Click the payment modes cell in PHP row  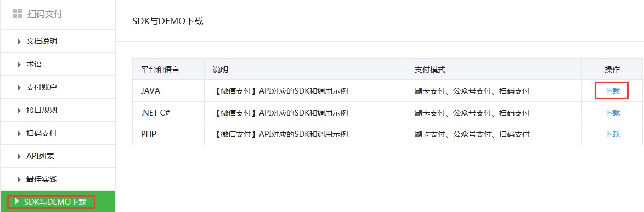click(x=494, y=134)
